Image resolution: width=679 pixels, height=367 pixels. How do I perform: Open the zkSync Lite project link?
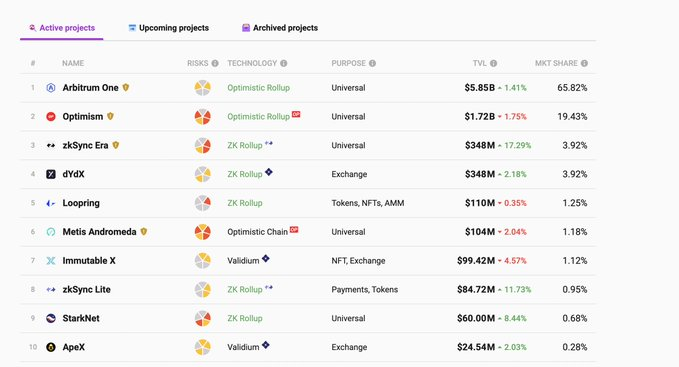(x=86, y=290)
